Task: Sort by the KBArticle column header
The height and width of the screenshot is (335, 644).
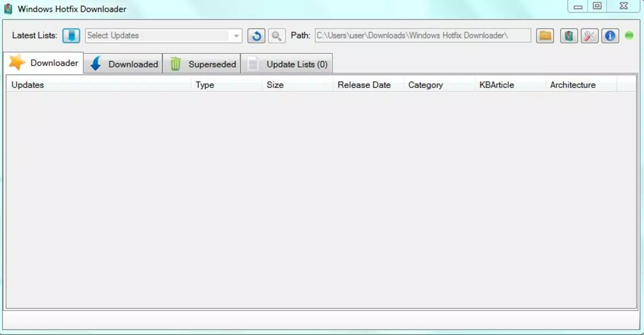Action: (510, 85)
